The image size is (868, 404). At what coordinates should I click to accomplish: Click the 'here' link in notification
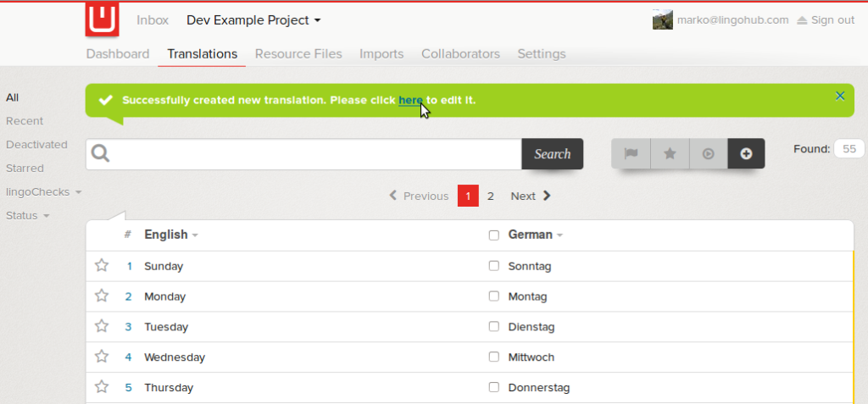[x=410, y=100]
